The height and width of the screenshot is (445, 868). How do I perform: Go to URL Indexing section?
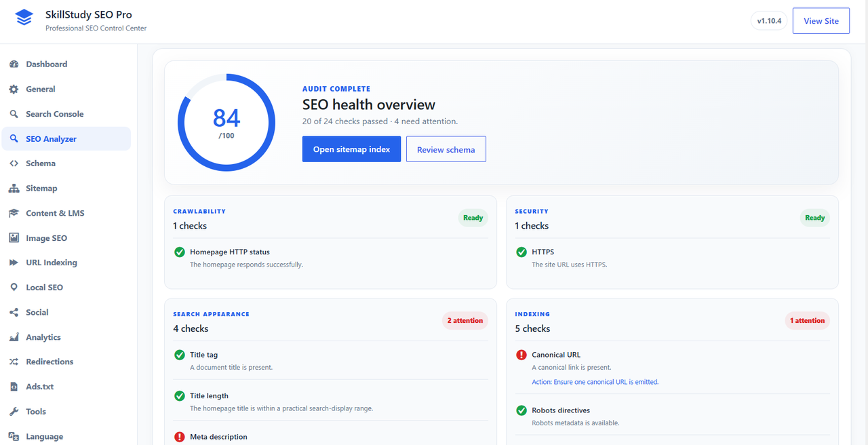point(66,263)
